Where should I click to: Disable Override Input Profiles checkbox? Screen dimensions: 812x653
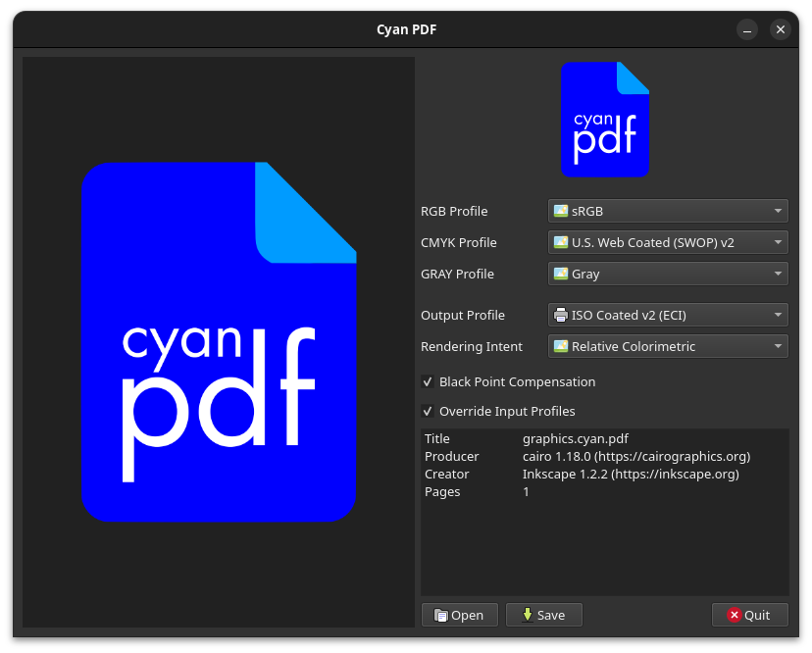point(428,411)
